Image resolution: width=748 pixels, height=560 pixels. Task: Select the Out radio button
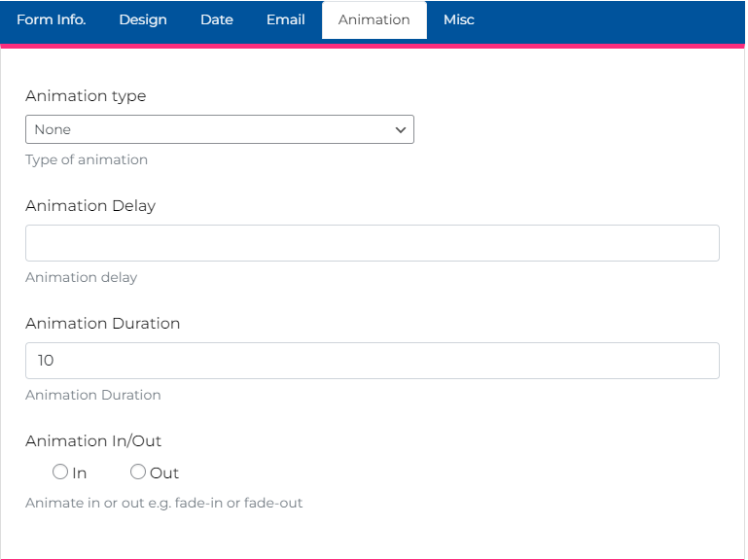click(x=138, y=472)
